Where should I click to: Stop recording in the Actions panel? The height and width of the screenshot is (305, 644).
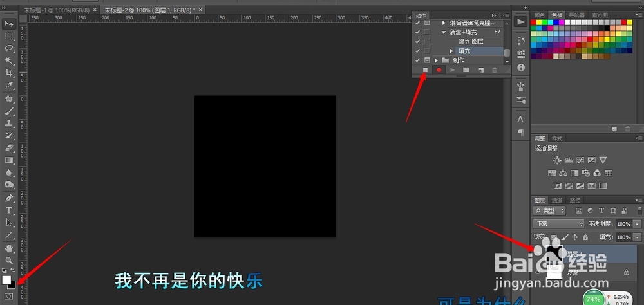(x=426, y=70)
